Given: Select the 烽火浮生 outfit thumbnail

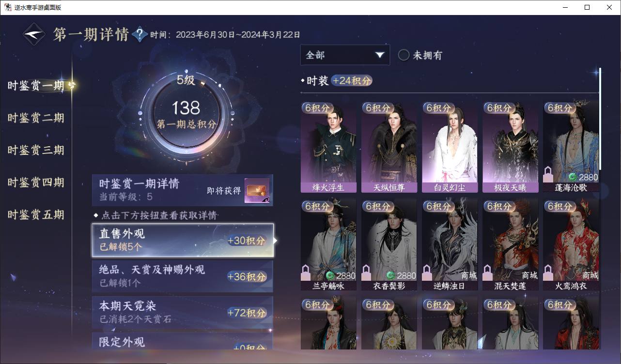Looking at the screenshot, I should pyautogui.click(x=328, y=147).
